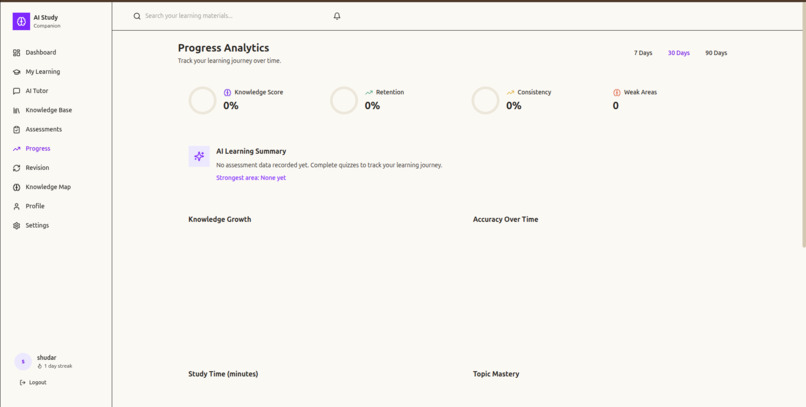Click the Topic Mastery heading
Screen dimensions: 806x407
(496, 374)
